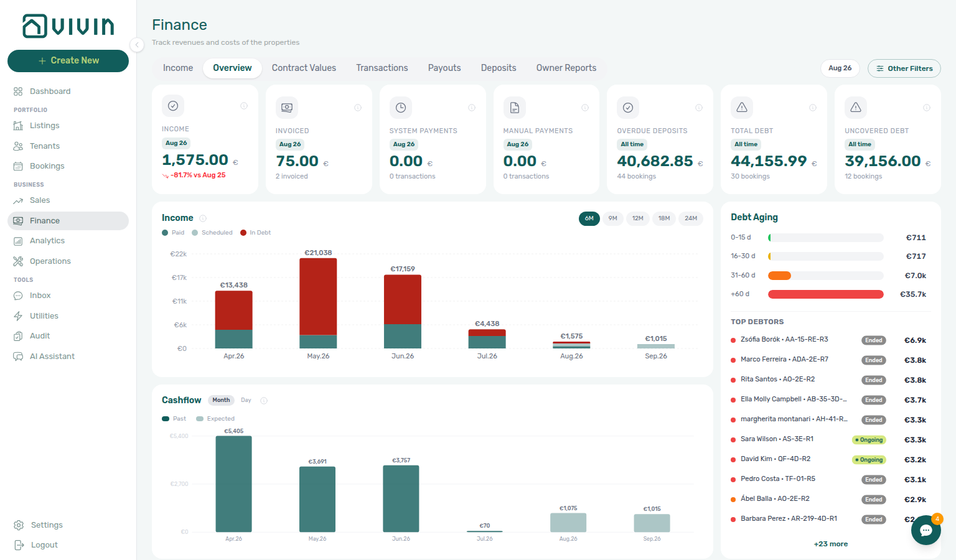Open the Contract Values tab

tap(304, 68)
